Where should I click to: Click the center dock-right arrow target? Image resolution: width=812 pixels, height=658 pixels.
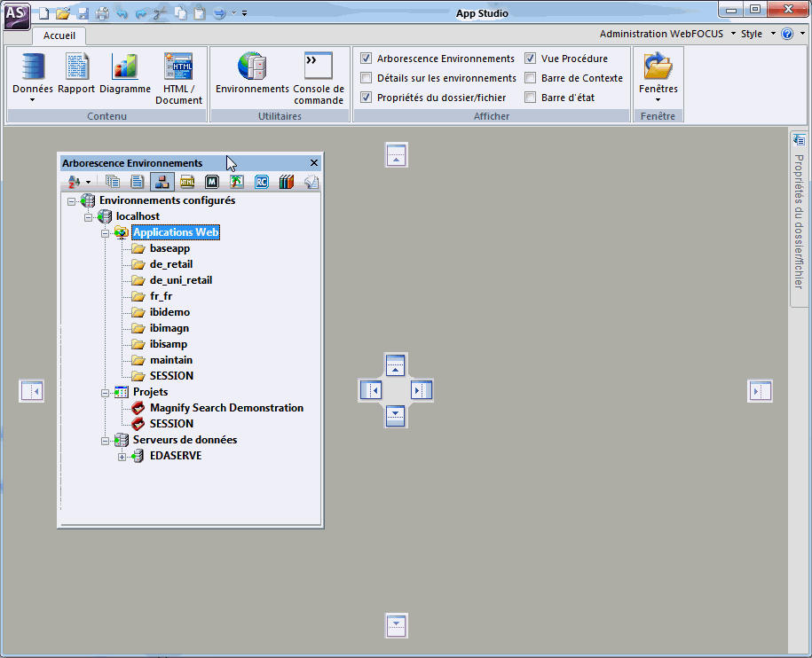pyautogui.click(x=421, y=390)
